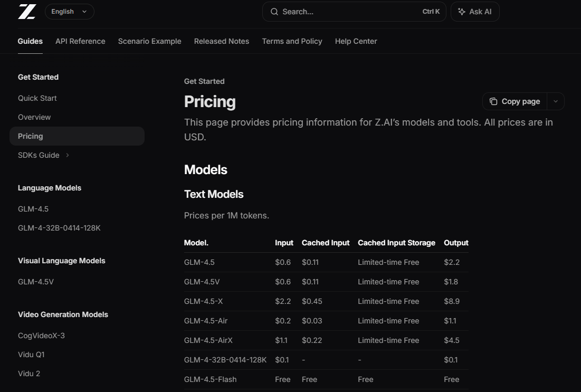Open GLM-4.5V under Visual Language Models
The width and height of the screenshot is (581, 392).
click(x=36, y=282)
